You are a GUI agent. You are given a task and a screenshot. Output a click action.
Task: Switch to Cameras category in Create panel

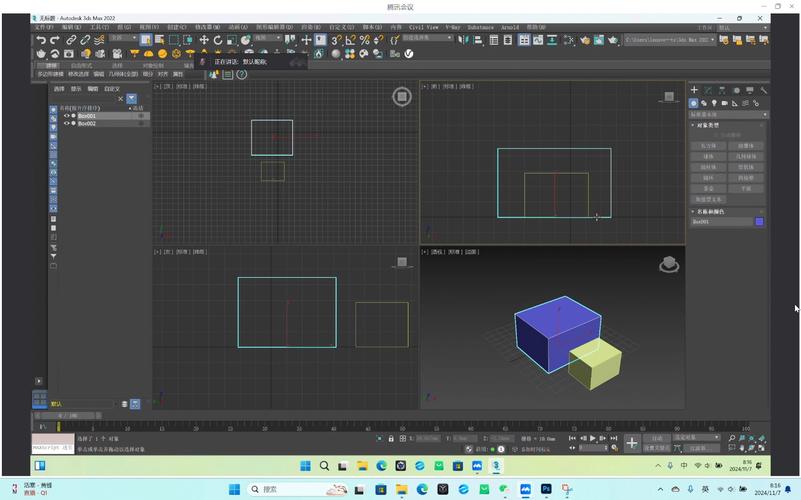pyautogui.click(x=726, y=103)
